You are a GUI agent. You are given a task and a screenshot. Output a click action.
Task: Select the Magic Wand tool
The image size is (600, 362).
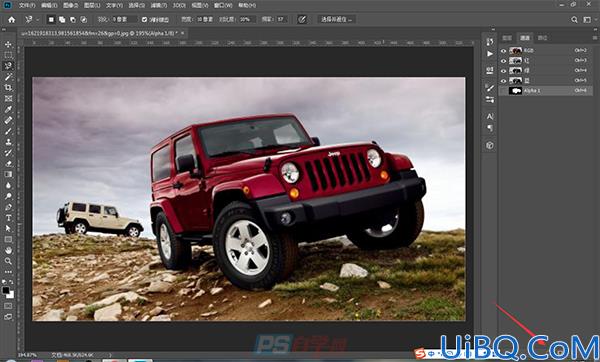point(8,77)
